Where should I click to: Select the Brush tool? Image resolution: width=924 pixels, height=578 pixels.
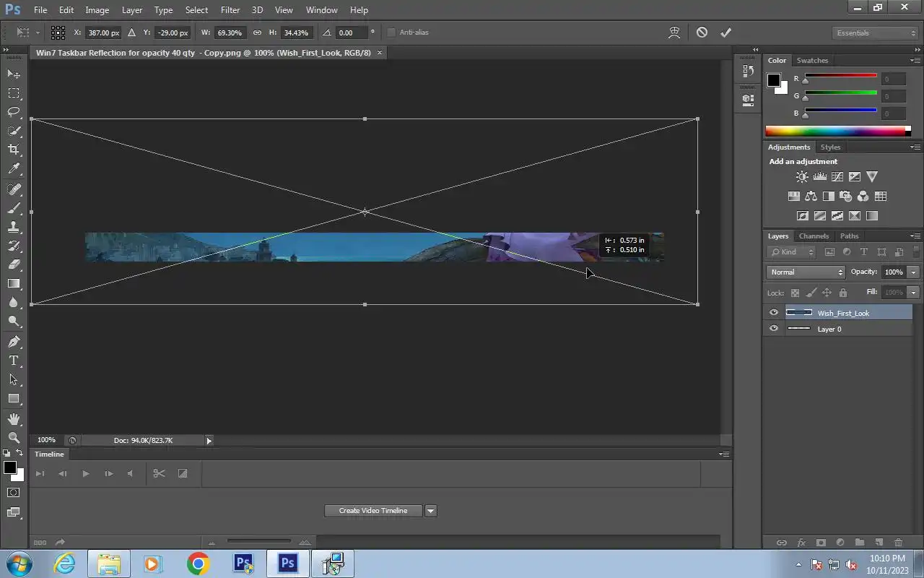click(x=14, y=208)
